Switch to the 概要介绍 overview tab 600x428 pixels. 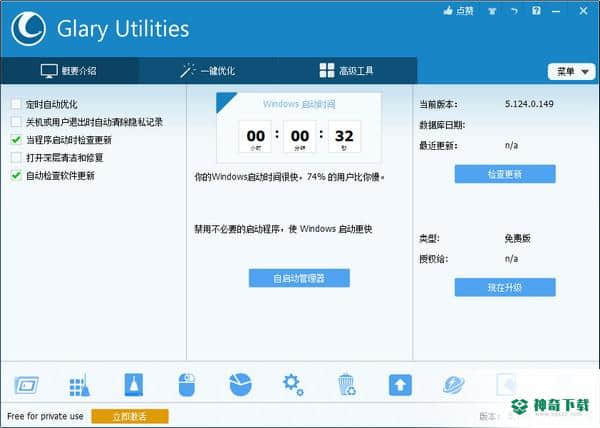[69, 71]
